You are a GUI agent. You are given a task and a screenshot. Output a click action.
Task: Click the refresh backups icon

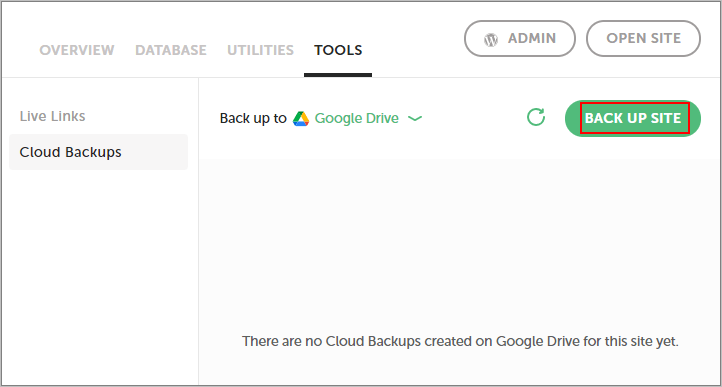pos(536,117)
